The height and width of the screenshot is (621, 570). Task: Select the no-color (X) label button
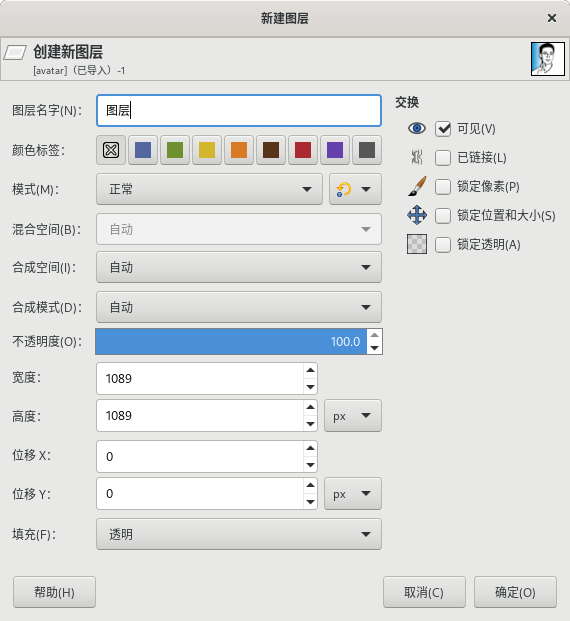111,150
